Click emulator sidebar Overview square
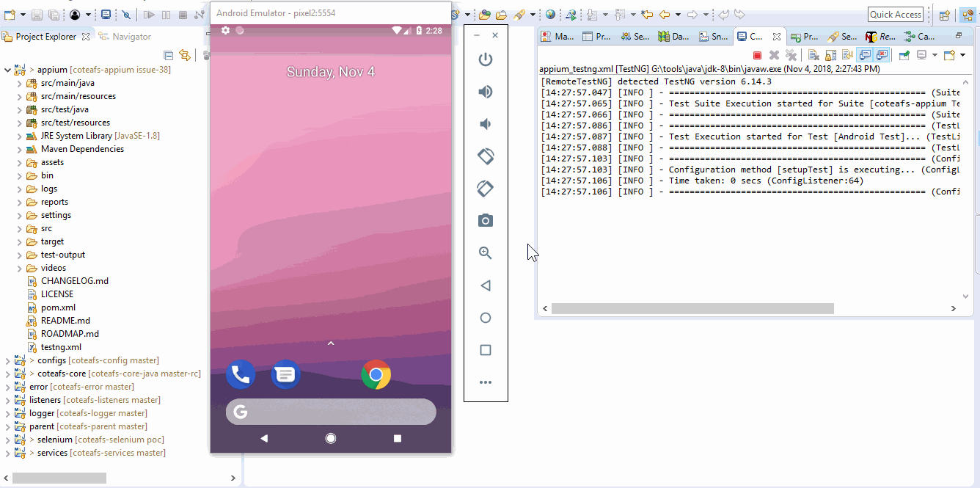The width and height of the screenshot is (980, 488). 485,350
